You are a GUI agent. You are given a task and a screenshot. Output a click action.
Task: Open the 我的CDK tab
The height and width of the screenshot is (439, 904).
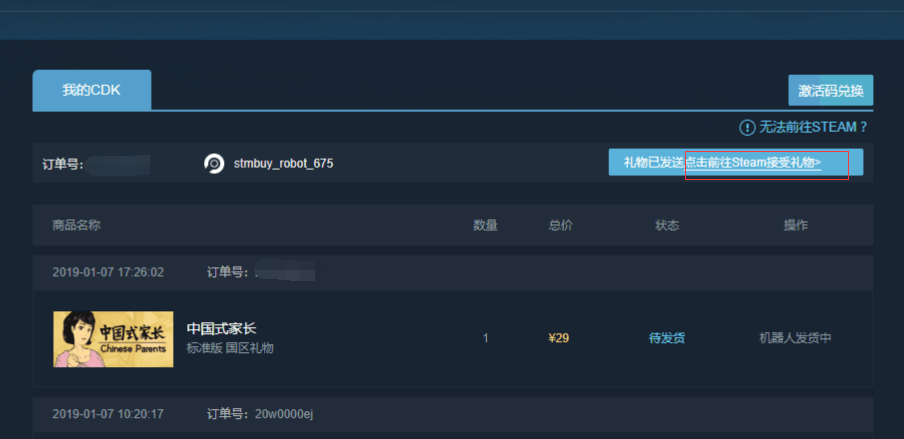(x=92, y=90)
